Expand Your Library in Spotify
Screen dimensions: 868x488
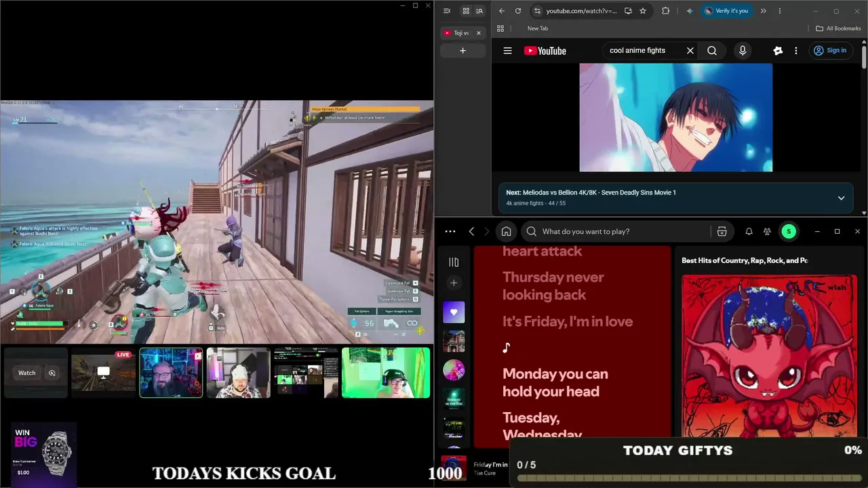point(454,262)
